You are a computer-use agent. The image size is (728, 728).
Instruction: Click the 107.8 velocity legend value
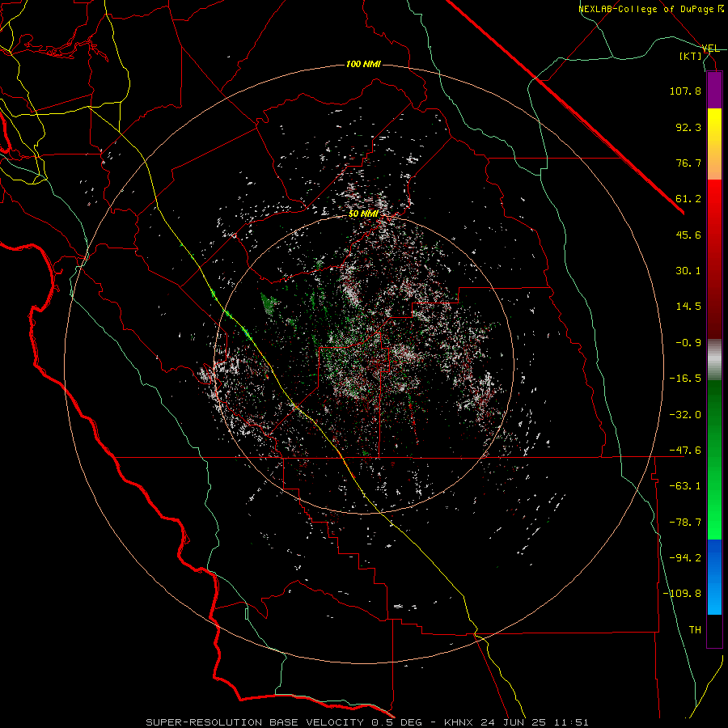point(685,91)
